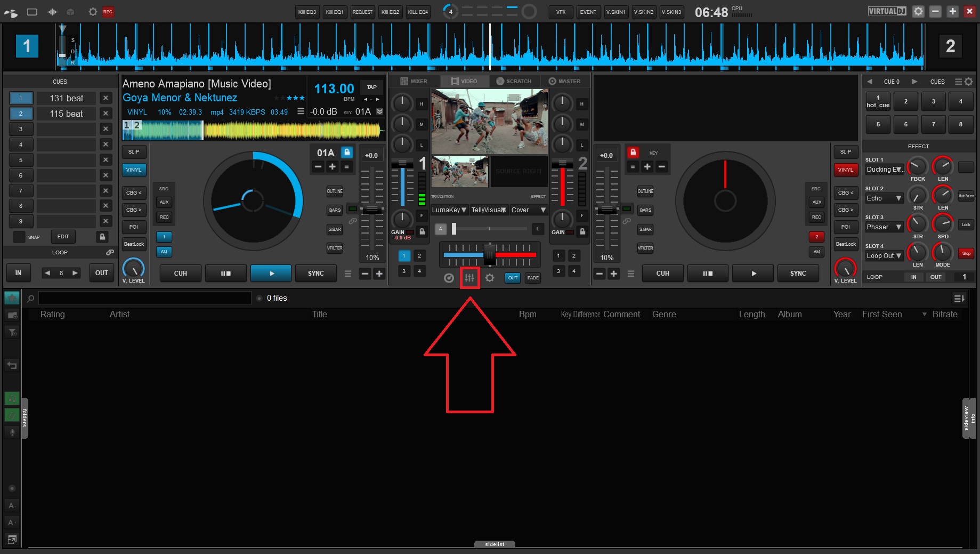Click the browser search input field

point(144,298)
